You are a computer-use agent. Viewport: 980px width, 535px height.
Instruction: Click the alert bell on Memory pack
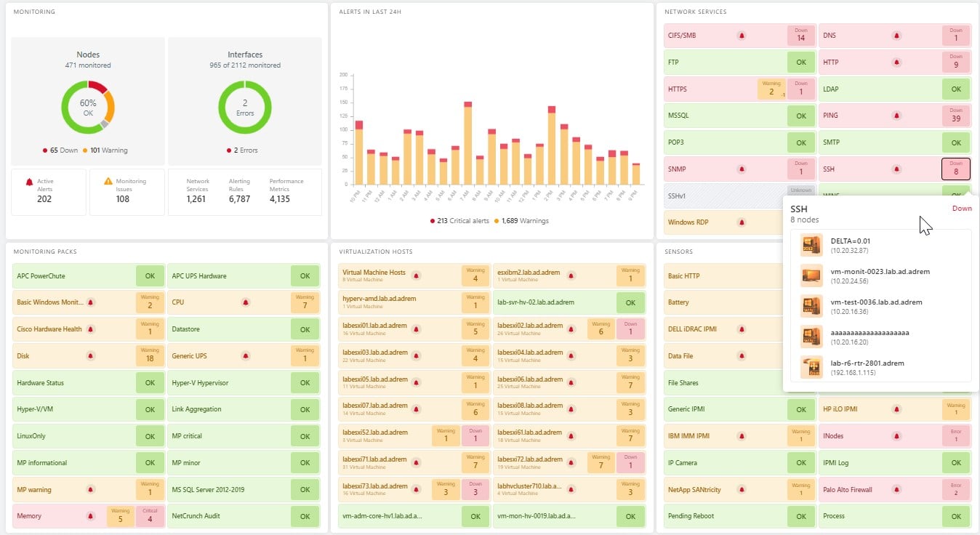click(x=91, y=516)
